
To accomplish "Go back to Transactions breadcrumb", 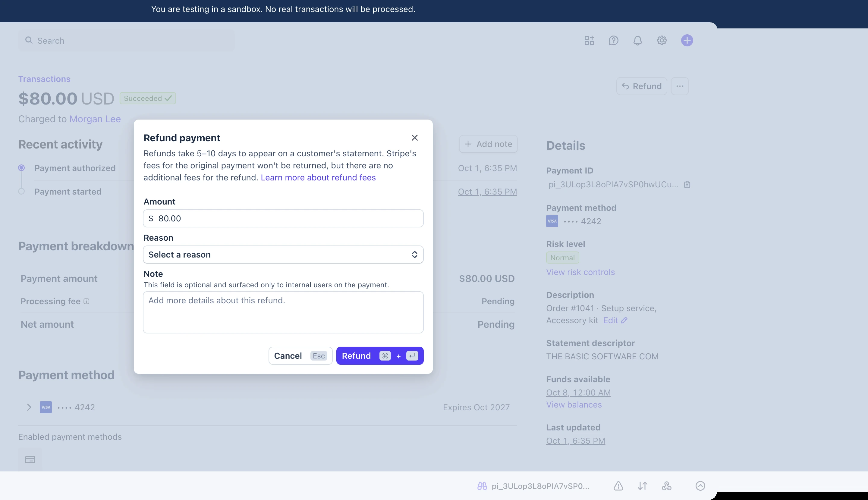I will pyautogui.click(x=44, y=79).
